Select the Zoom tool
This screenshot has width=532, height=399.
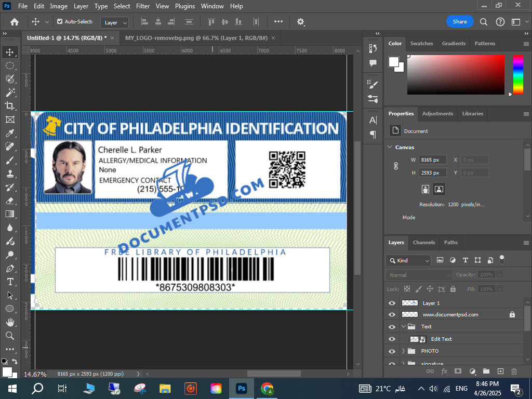10,336
